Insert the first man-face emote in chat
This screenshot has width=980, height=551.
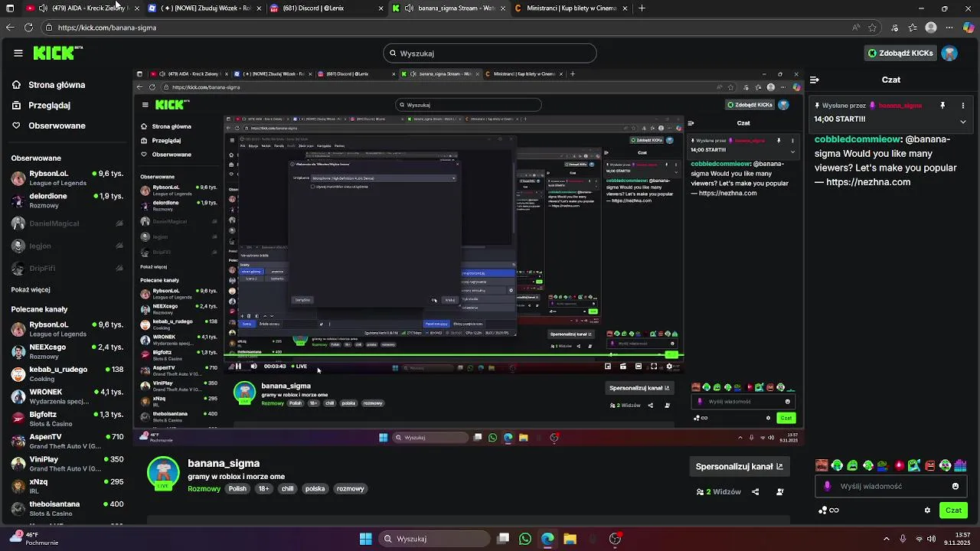(x=822, y=465)
